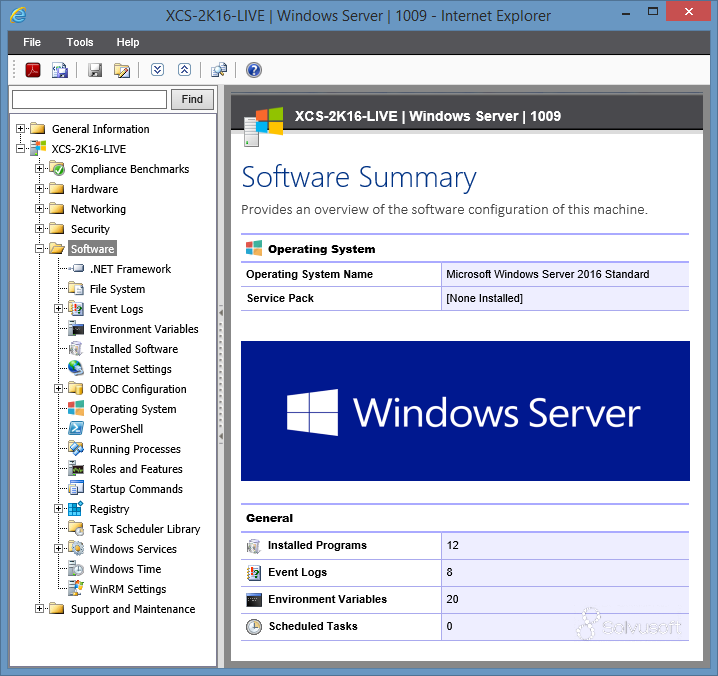Expand the Networking node
The width and height of the screenshot is (718, 676).
39,208
